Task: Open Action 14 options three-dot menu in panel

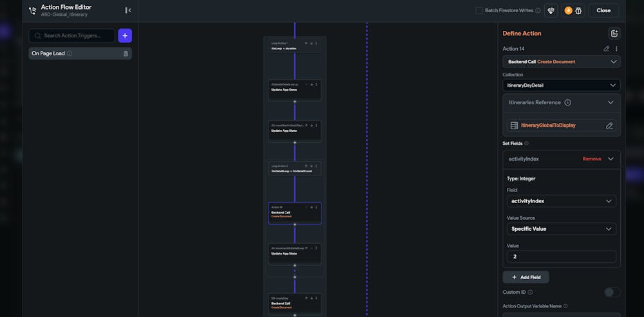Action: coord(616,49)
